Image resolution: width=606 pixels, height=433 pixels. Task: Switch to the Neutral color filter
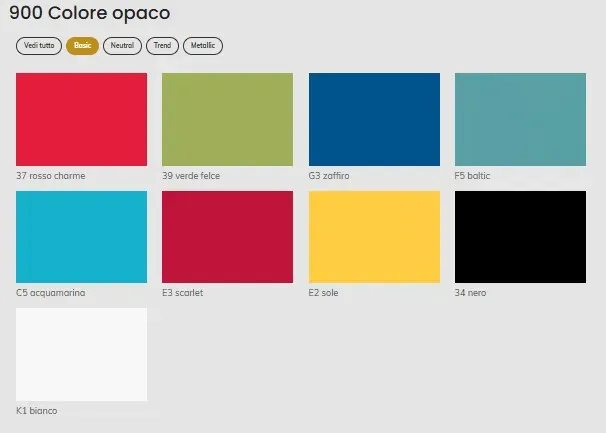pyautogui.click(x=122, y=46)
